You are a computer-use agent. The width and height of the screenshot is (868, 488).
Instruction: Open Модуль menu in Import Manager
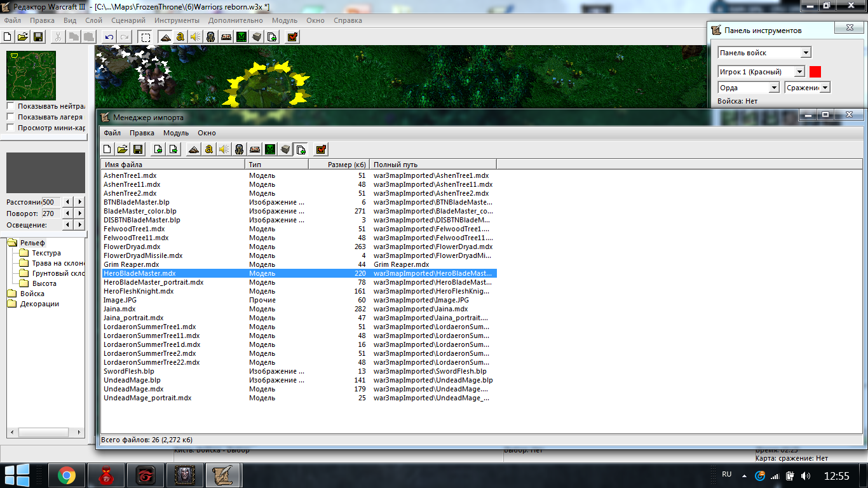pos(176,133)
